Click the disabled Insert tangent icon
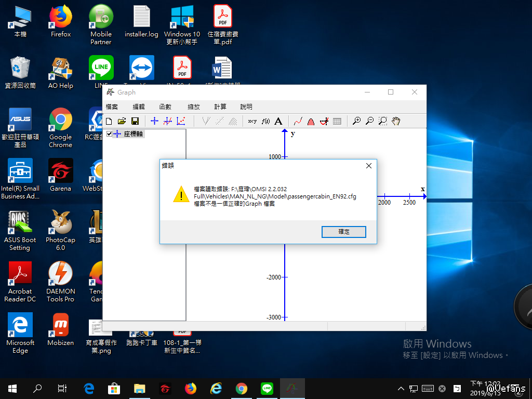Image resolution: width=532 pixels, height=399 pixels. (206, 121)
